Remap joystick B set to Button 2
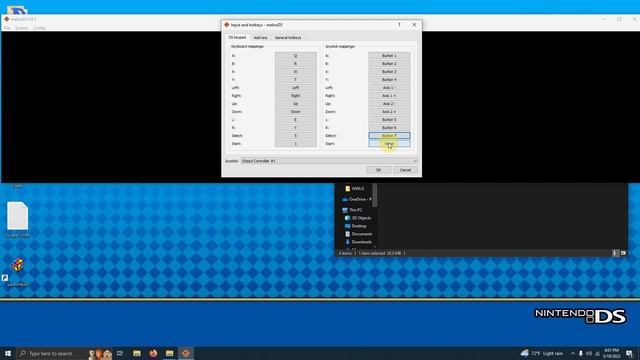The image size is (640, 360). pos(389,64)
